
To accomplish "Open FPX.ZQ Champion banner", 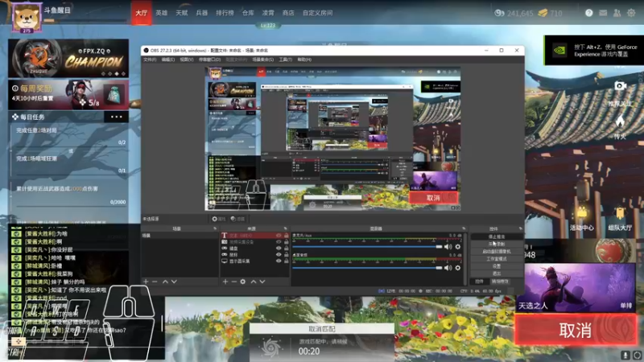I will coord(68,58).
